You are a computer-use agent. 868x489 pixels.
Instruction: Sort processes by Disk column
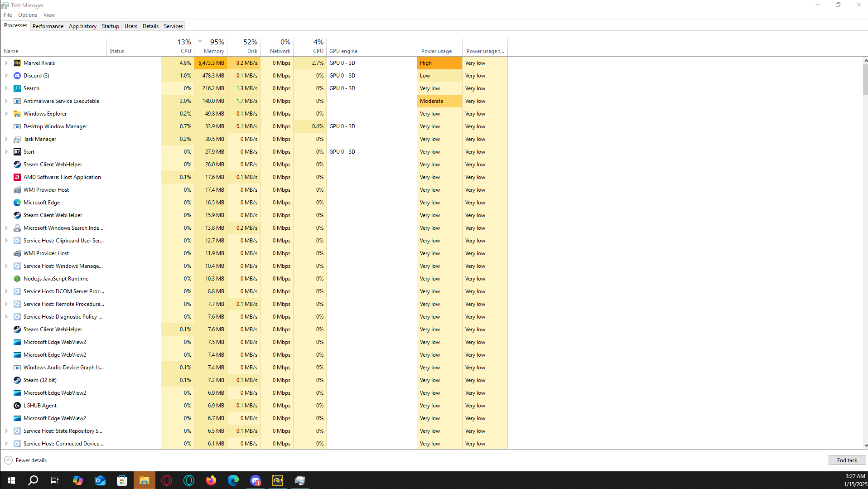244,46
